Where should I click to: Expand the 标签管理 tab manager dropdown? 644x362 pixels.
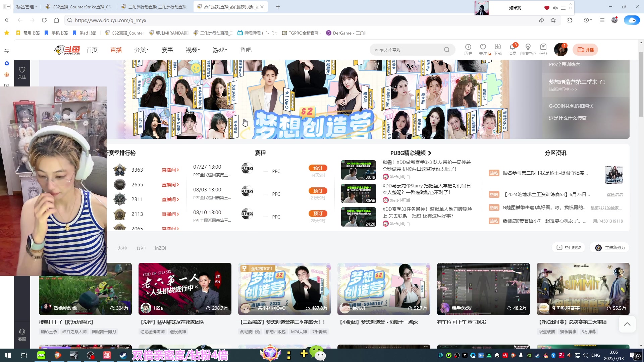tap(26, 7)
